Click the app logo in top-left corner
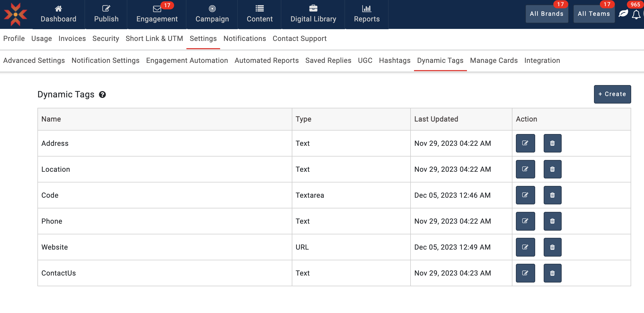Image resolution: width=644 pixels, height=313 pixels. tap(16, 14)
